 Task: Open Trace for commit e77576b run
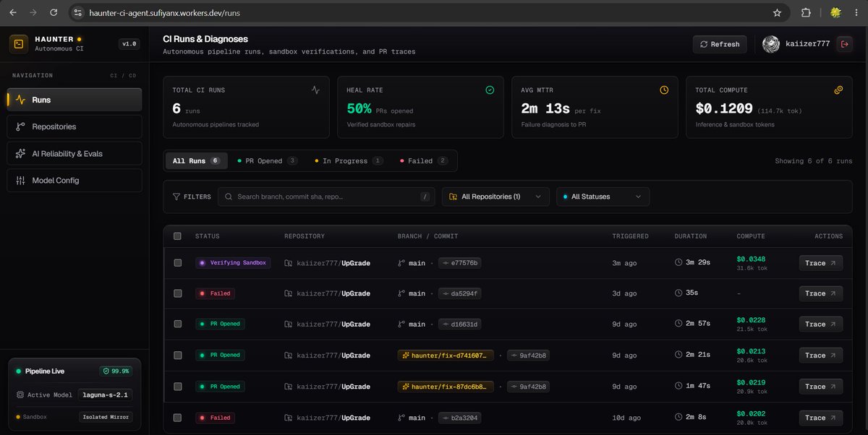click(820, 263)
